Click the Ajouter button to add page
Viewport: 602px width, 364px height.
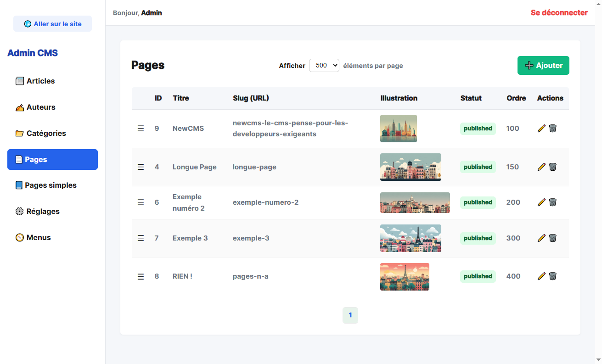(x=543, y=65)
